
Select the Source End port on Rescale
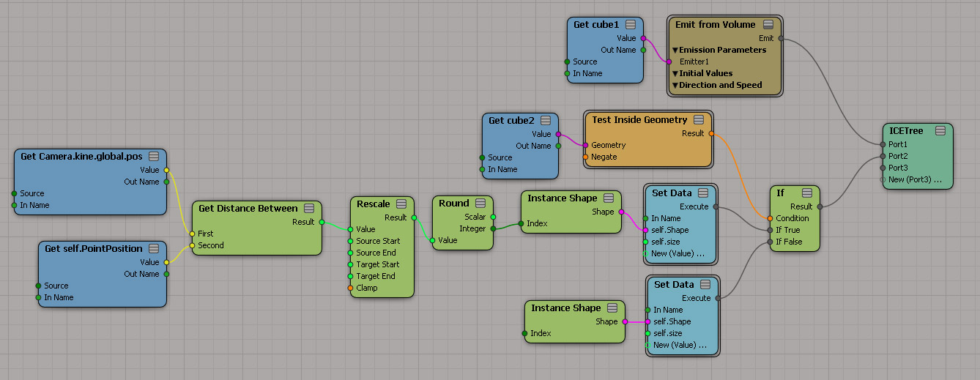[351, 253]
